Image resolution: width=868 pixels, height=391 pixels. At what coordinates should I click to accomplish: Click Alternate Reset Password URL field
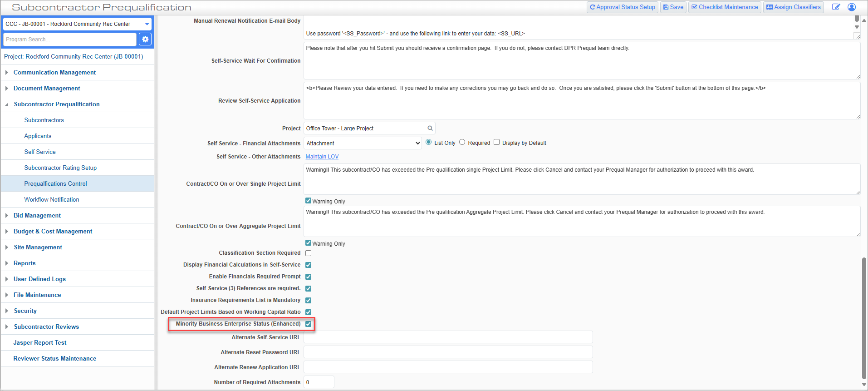click(x=448, y=352)
